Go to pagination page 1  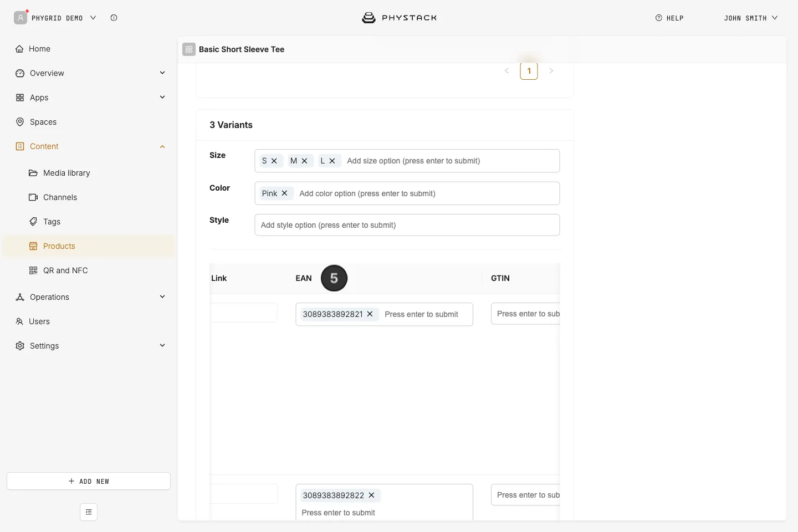pyautogui.click(x=529, y=71)
